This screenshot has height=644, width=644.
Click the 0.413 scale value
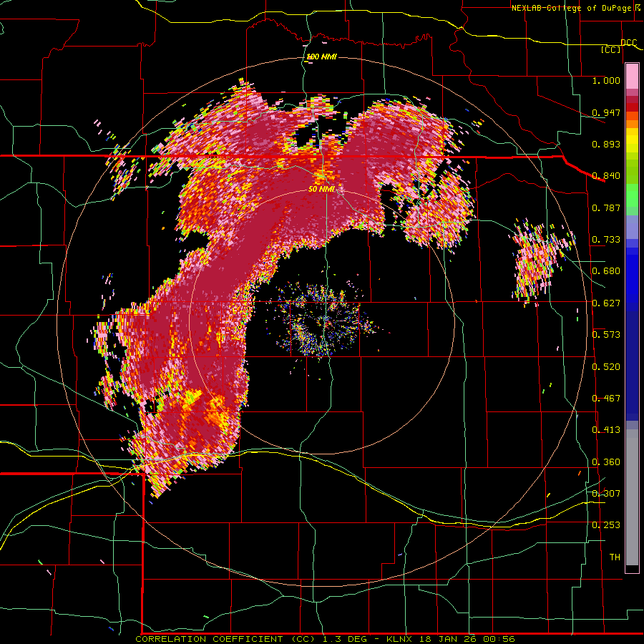(606, 430)
